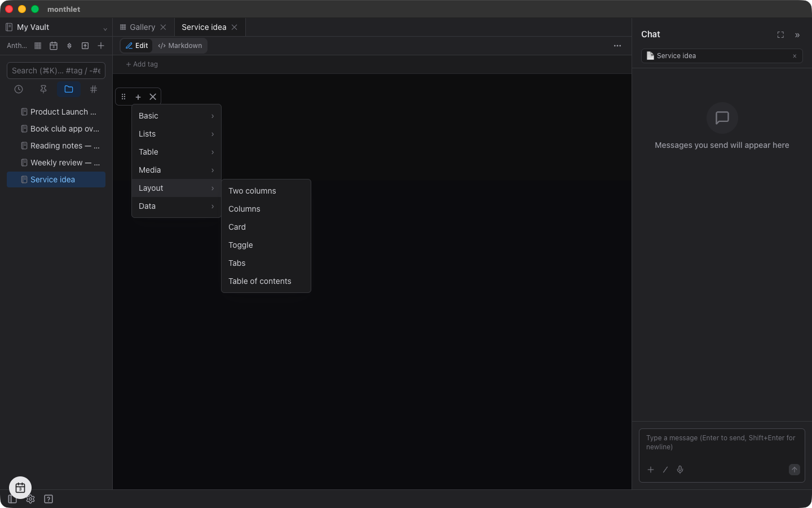Show tags view via hash icon
The image size is (812, 508).
(x=94, y=89)
